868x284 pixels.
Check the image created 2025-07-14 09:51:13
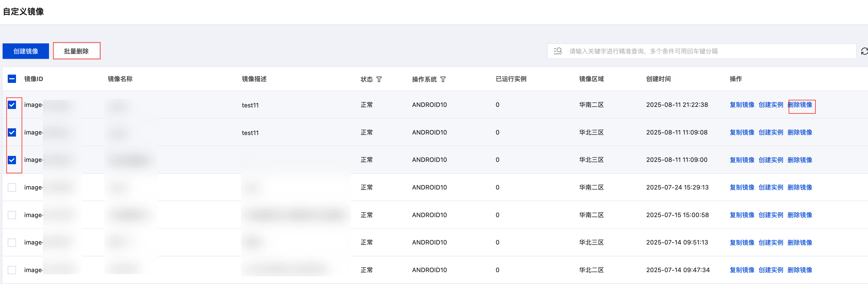tap(12, 242)
